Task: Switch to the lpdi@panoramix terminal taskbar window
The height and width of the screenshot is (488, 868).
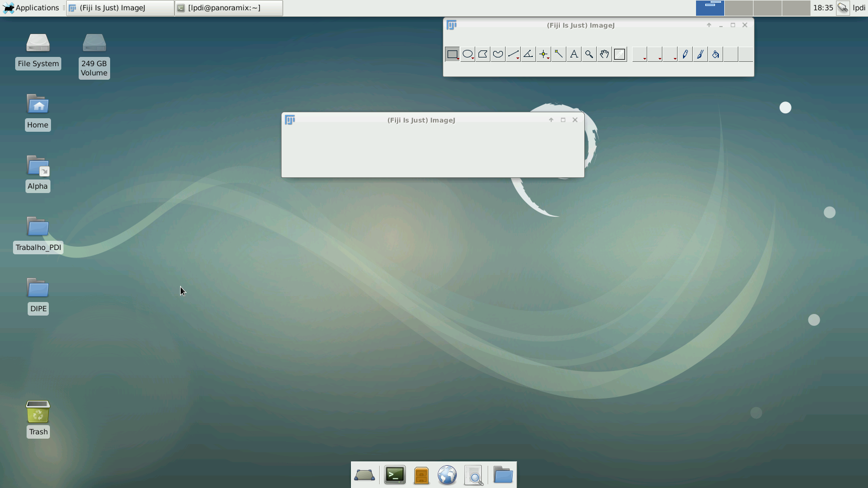Action: click(228, 8)
